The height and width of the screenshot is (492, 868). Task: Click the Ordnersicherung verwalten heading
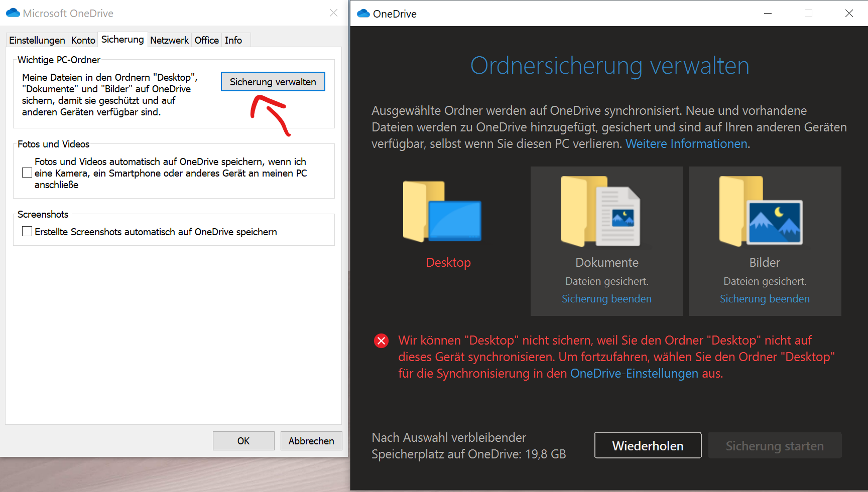point(609,66)
